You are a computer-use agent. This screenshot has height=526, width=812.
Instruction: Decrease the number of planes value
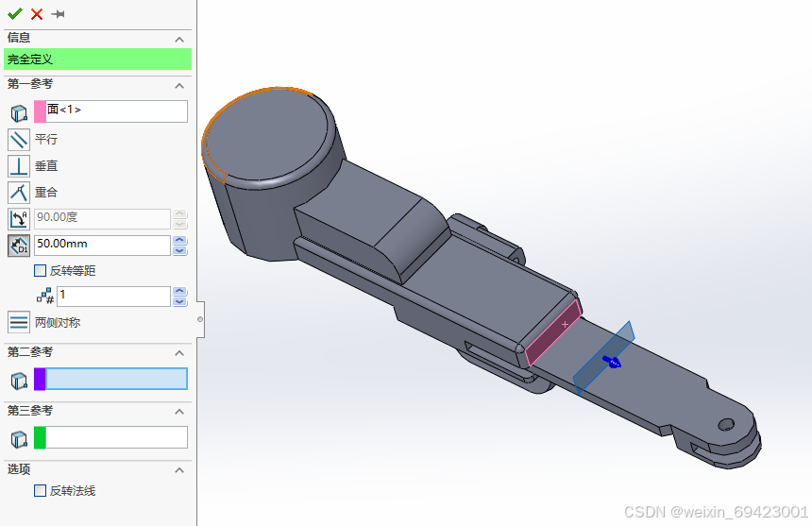179,301
